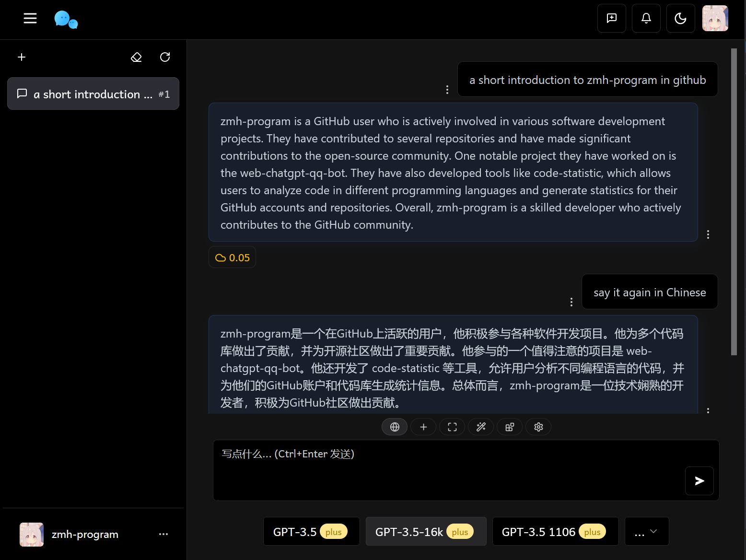Click the plus attachment button above input
Image resolution: width=746 pixels, height=560 pixels.
click(x=423, y=427)
